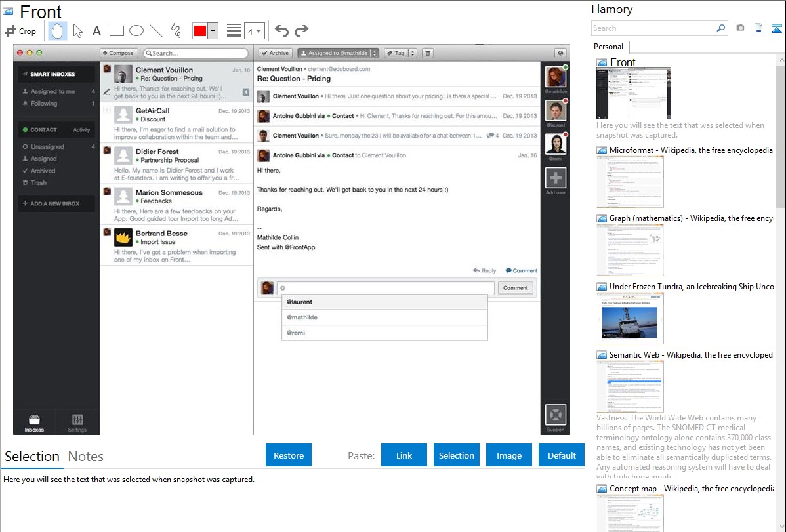Open the Concept map snapshot thumbnail

point(630,513)
